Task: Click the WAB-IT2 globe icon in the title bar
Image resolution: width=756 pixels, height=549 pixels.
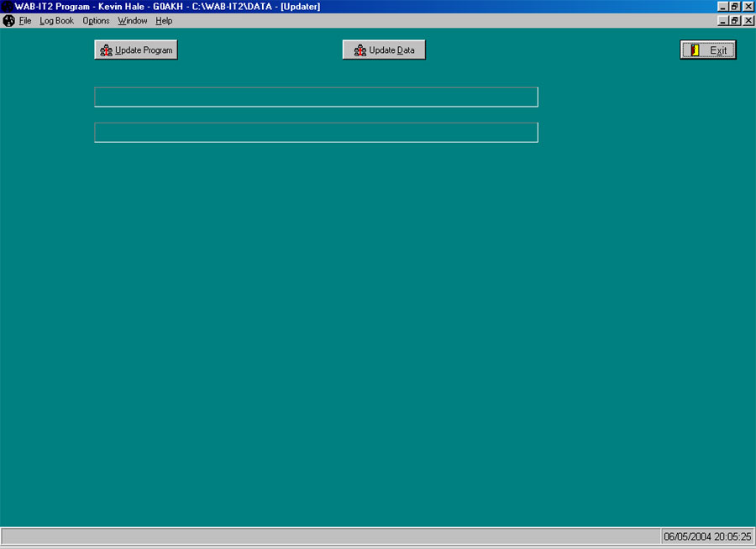Action: click(8, 6)
